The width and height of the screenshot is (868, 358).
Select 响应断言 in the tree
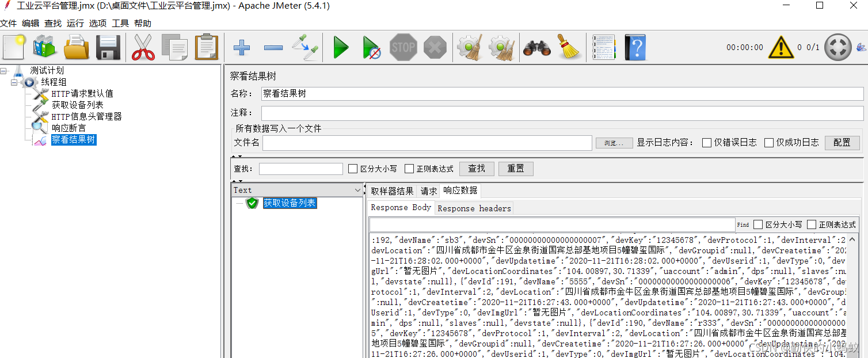click(68, 128)
